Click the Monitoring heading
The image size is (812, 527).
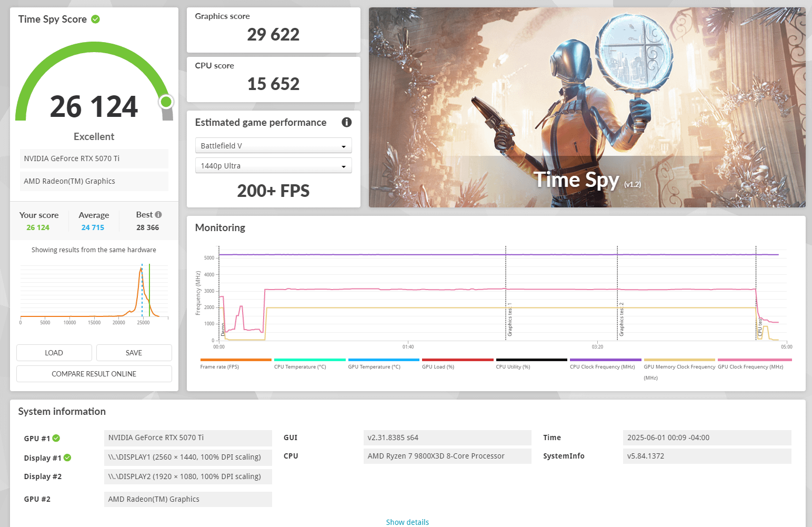[220, 228]
